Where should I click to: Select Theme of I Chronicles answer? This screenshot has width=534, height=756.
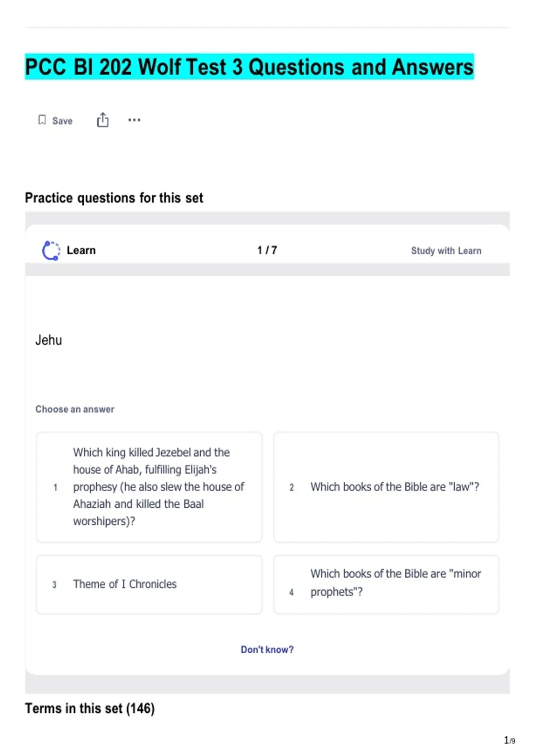pyautogui.click(x=149, y=584)
